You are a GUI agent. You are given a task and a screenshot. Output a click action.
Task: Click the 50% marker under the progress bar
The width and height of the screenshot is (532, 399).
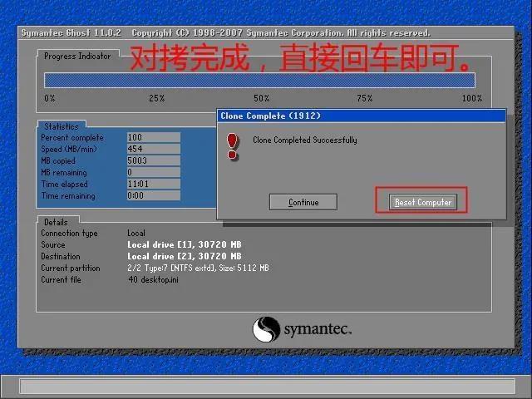pyautogui.click(x=262, y=98)
